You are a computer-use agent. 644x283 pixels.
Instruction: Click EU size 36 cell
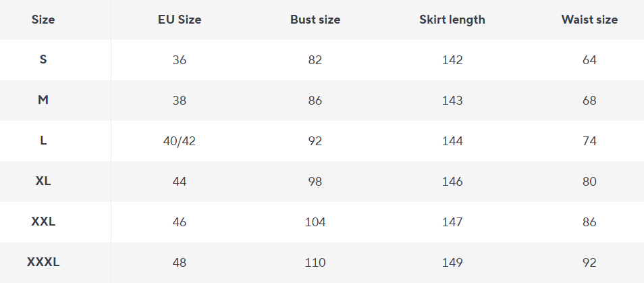179,60
